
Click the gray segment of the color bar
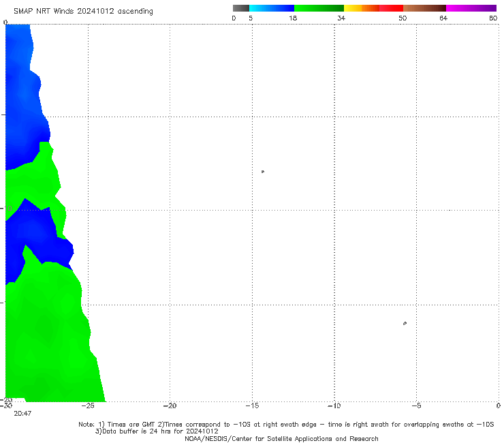click(240, 8)
